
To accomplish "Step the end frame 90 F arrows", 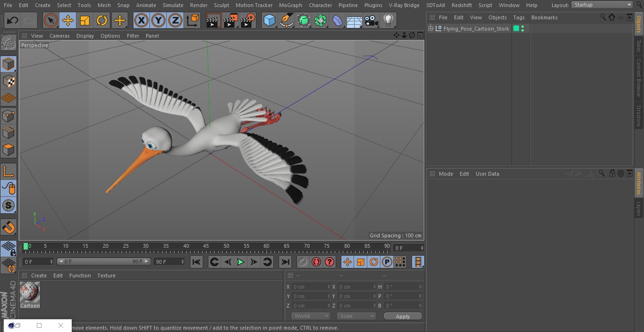I will pyautogui.click(x=182, y=261).
